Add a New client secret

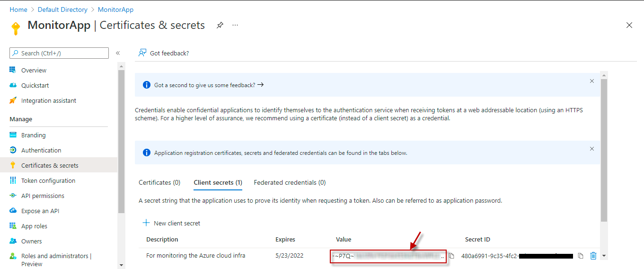coord(171,223)
